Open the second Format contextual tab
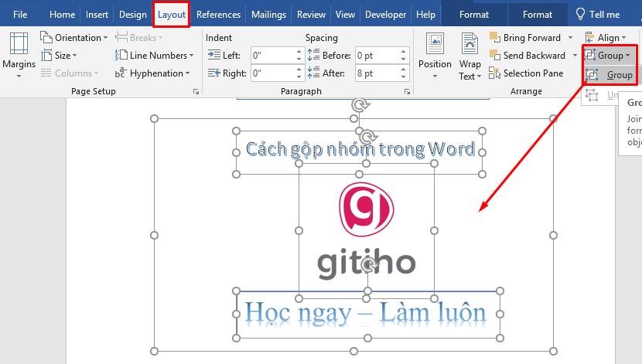The width and height of the screenshot is (642, 364). (x=537, y=15)
